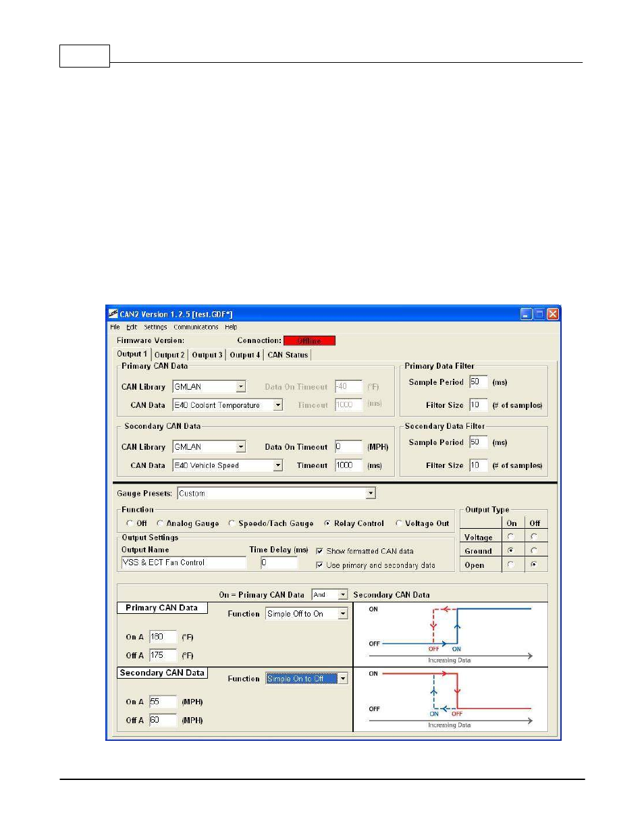Image resolution: width=644 pixels, height=834 pixels.
Task: Switch to the Output 1 tab
Action: click(x=132, y=354)
